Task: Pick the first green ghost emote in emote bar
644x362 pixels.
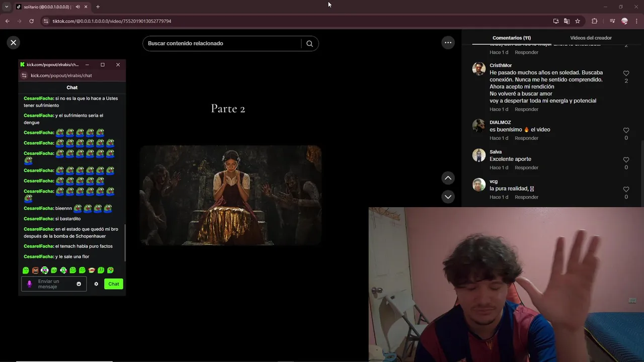Action: point(26,270)
